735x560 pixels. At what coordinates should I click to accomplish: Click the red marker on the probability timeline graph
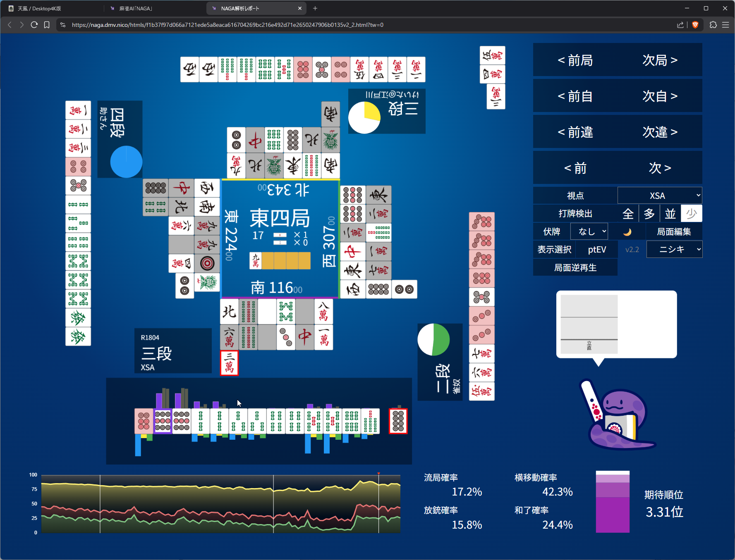[378, 474]
